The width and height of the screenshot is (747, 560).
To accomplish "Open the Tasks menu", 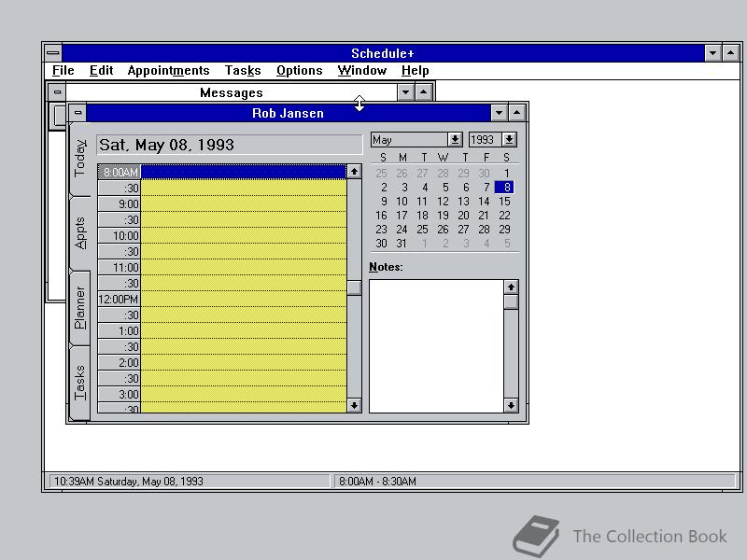I will coord(243,71).
